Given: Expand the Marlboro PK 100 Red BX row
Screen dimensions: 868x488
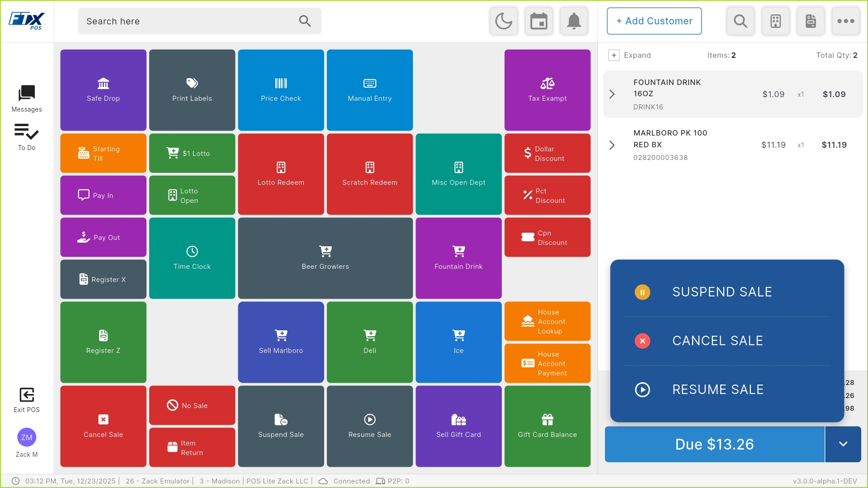Looking at the screenshot, I should [x=612, y=145].
